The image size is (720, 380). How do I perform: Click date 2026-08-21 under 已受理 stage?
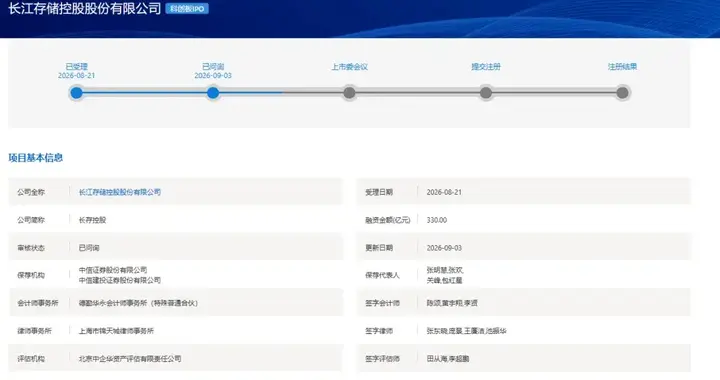pos(76,75)
